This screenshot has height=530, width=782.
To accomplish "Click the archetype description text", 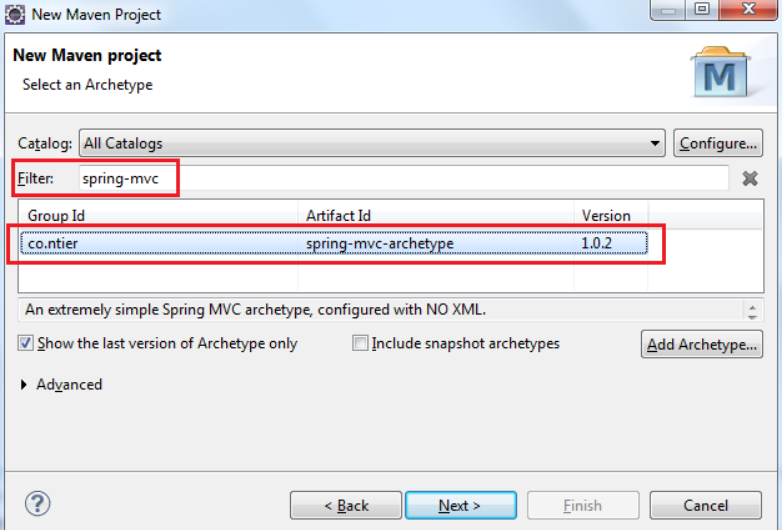I will tap(255, 310).
